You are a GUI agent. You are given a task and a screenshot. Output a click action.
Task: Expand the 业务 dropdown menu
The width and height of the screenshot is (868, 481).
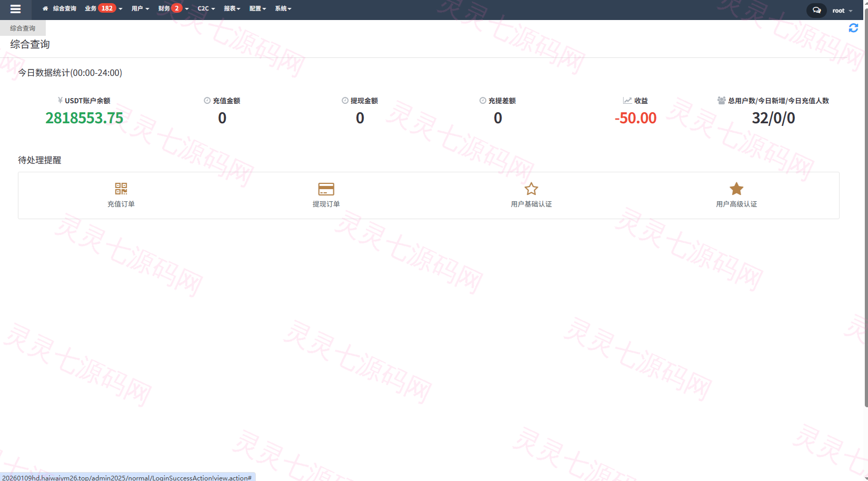pos(103,8)
